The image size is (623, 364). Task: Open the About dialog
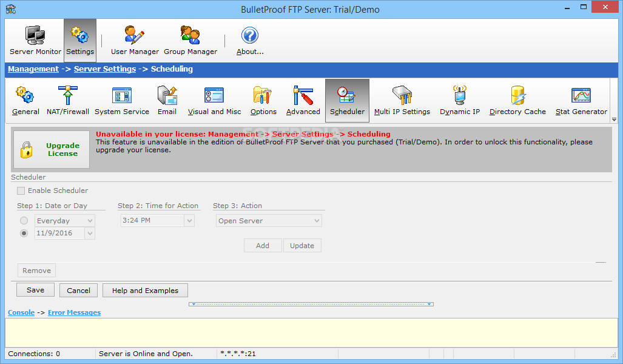[250, 41]
